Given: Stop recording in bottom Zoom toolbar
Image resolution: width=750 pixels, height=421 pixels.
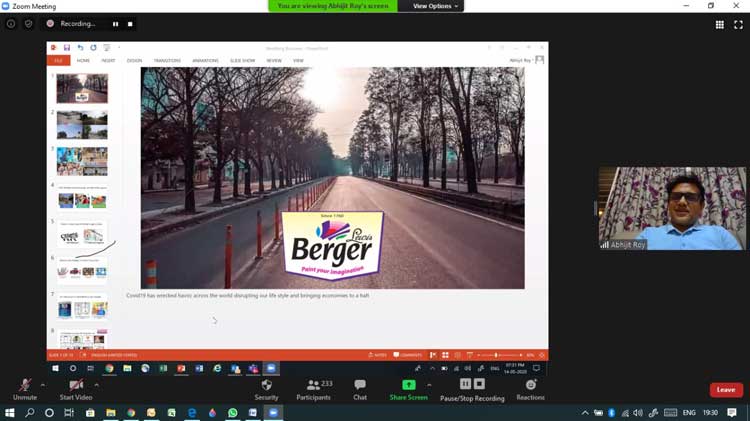Looking at the screenshot, I should 479,384.
